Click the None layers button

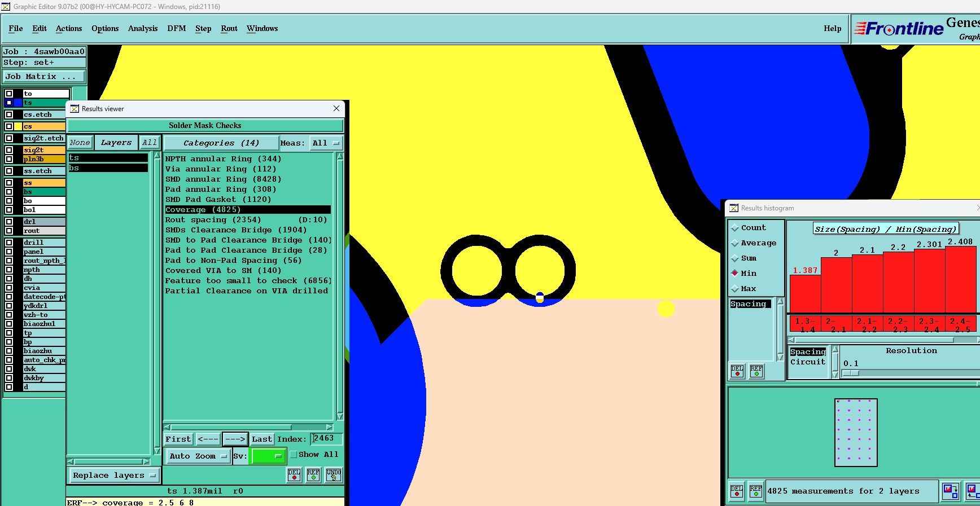(80, 143)
